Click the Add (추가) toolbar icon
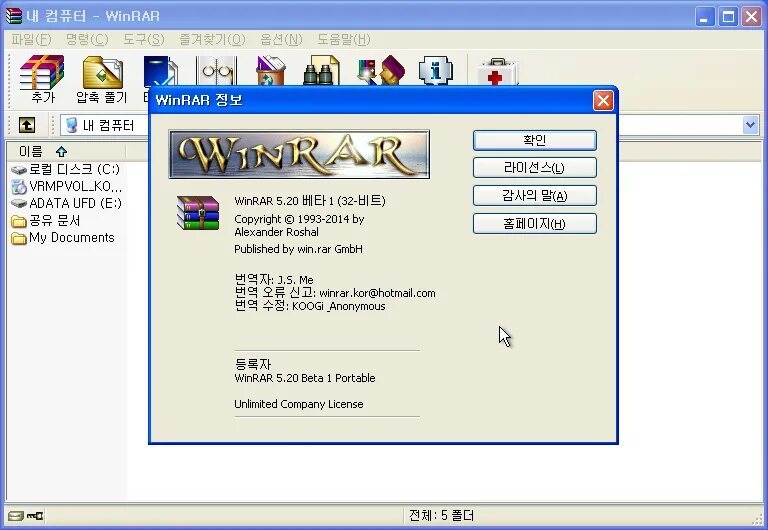 [42, 78]
